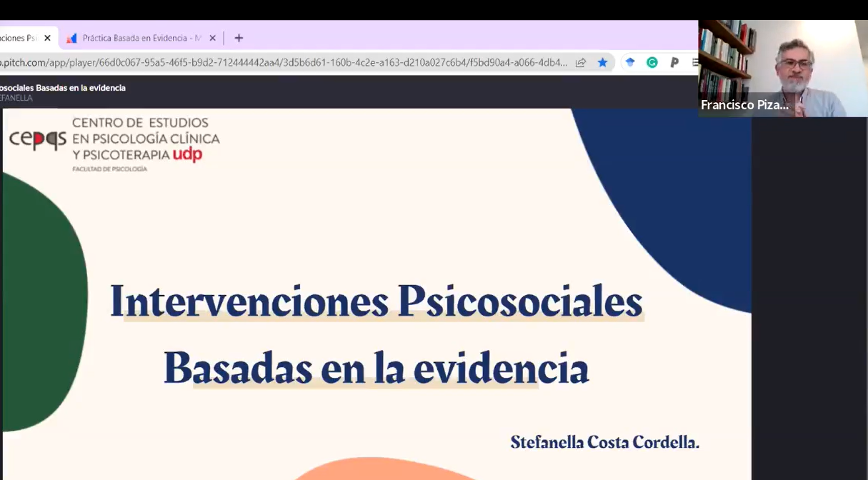Open the P extension icon
Screen dimensions: 868x480
(674, 63)
